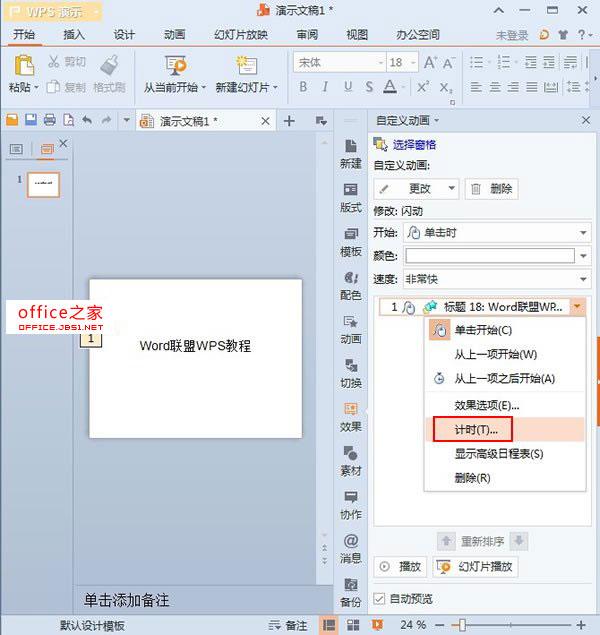Open the 自定义动画 pane title dropdown
Image resolution: width=600 pixels, height=635 pixels.
click(x=437, y=120)
